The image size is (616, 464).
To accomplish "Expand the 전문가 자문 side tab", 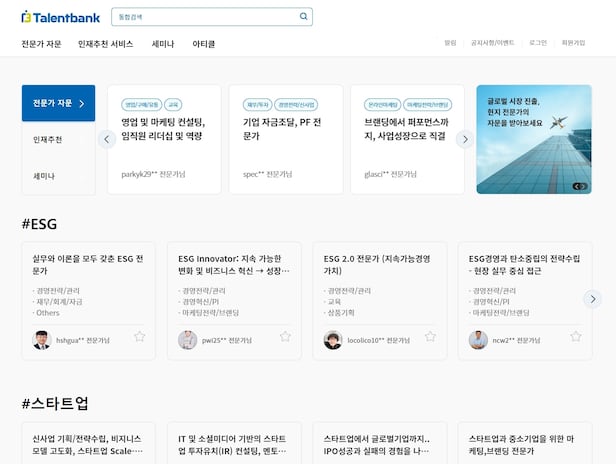I will tap(59, 103).
